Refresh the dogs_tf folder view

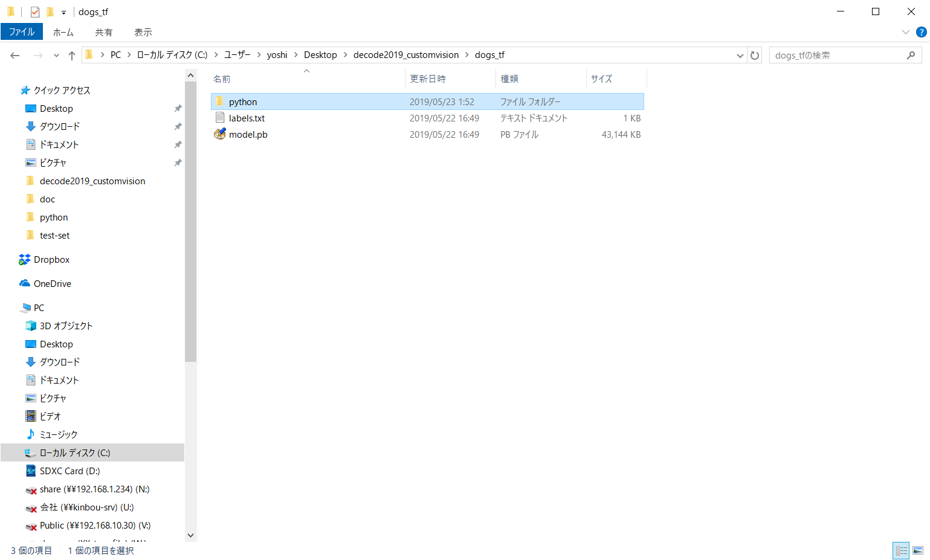[755, 56]
